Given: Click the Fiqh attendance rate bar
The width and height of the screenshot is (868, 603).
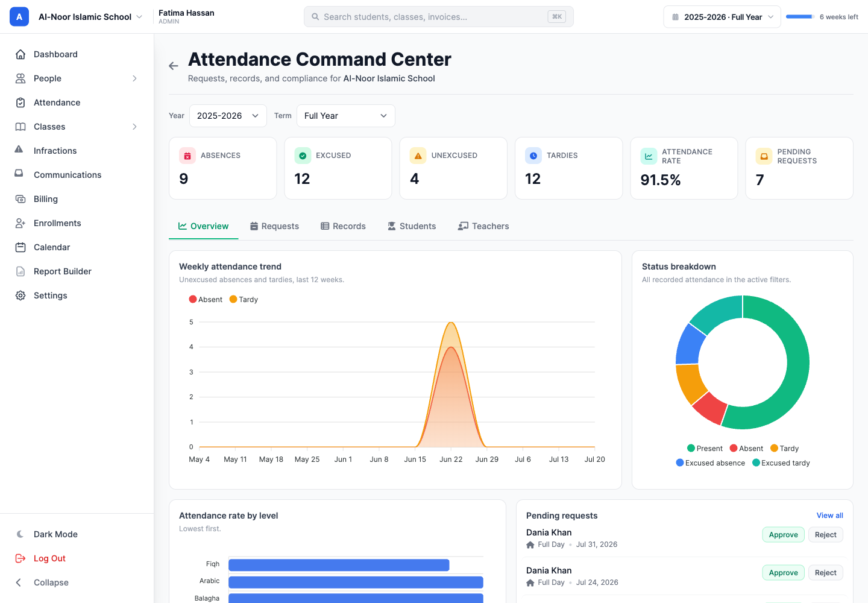Looking at the screenshot, I should pyautogui.click(x=339, y=565).
